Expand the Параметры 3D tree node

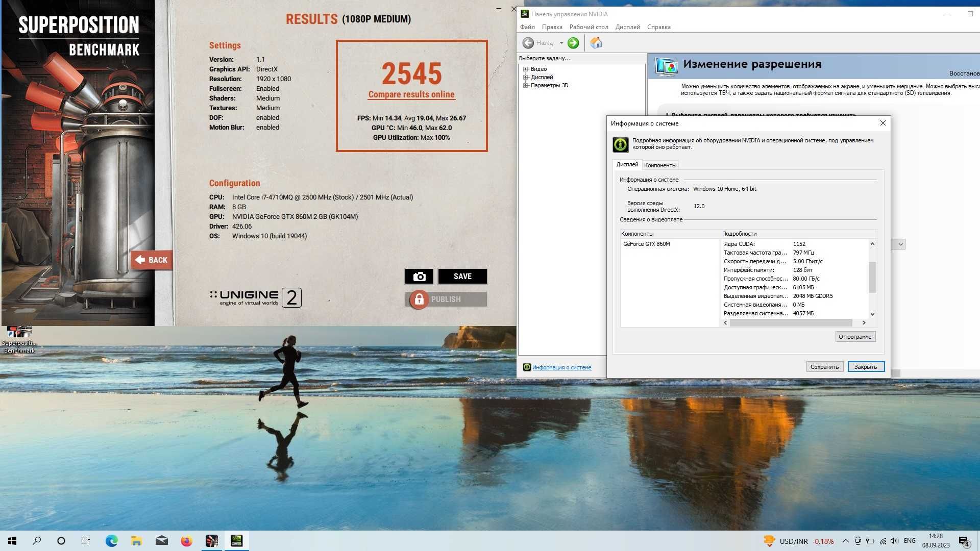525,85
